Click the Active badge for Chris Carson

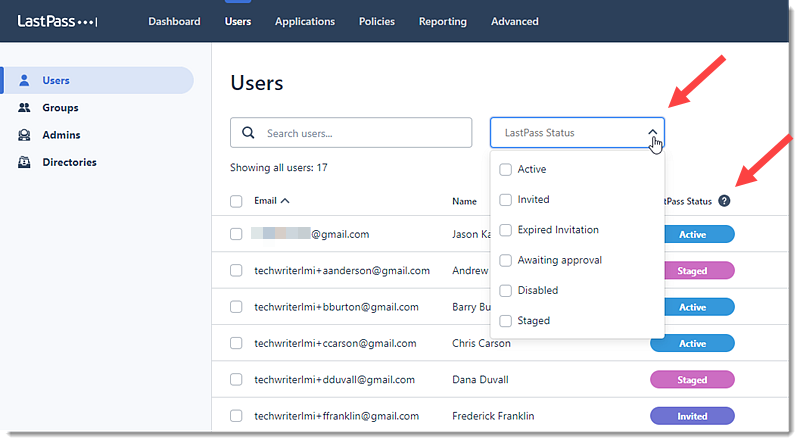[x=692, y=343]
